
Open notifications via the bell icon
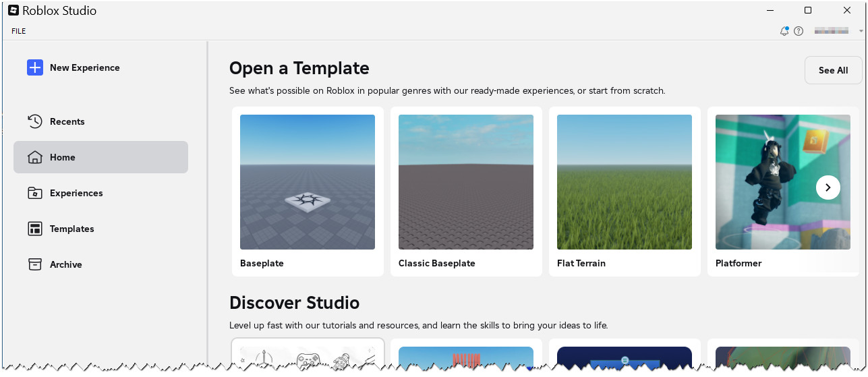pos(784,31)
